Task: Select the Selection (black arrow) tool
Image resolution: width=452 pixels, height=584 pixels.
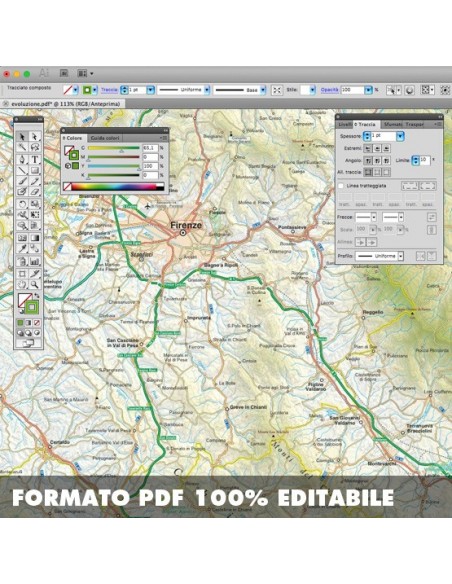Action: [22, 137]
